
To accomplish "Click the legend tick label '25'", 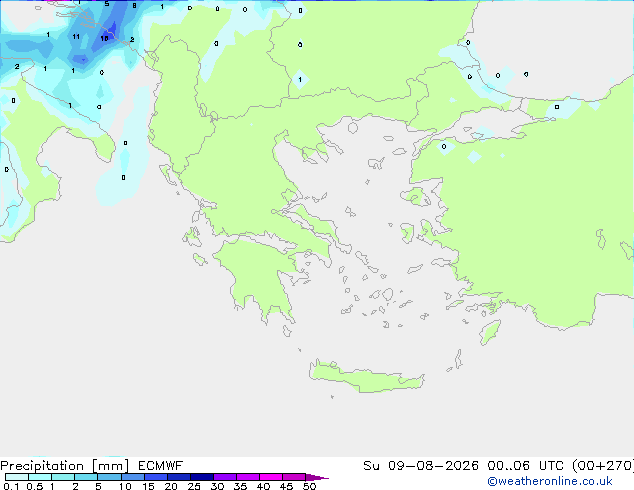I will pos(194,486).
